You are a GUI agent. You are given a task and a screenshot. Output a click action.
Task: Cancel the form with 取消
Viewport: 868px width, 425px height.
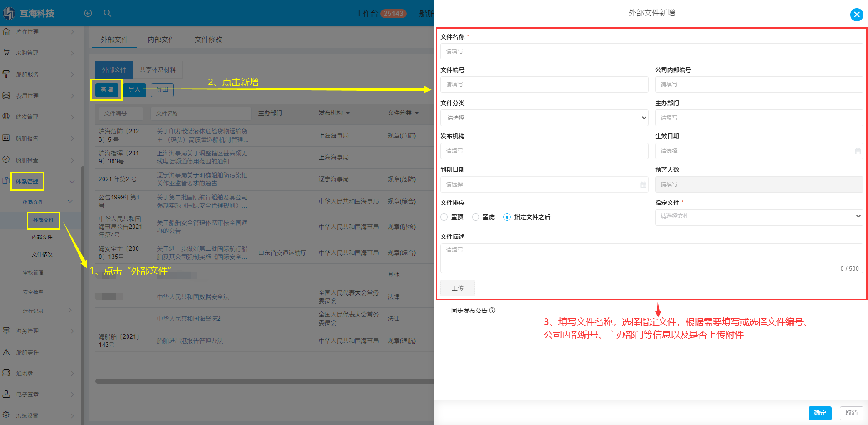coord(851,413)
